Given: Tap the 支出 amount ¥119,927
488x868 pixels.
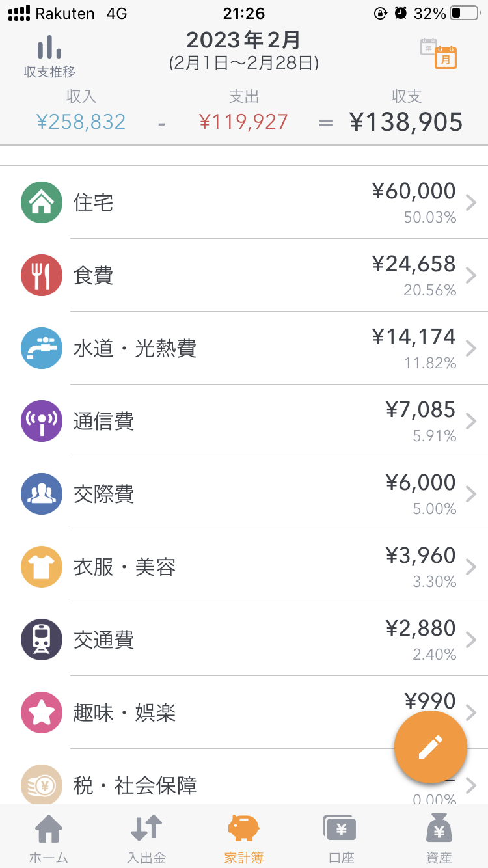Looking at the screenshot, I should [243, 122].
